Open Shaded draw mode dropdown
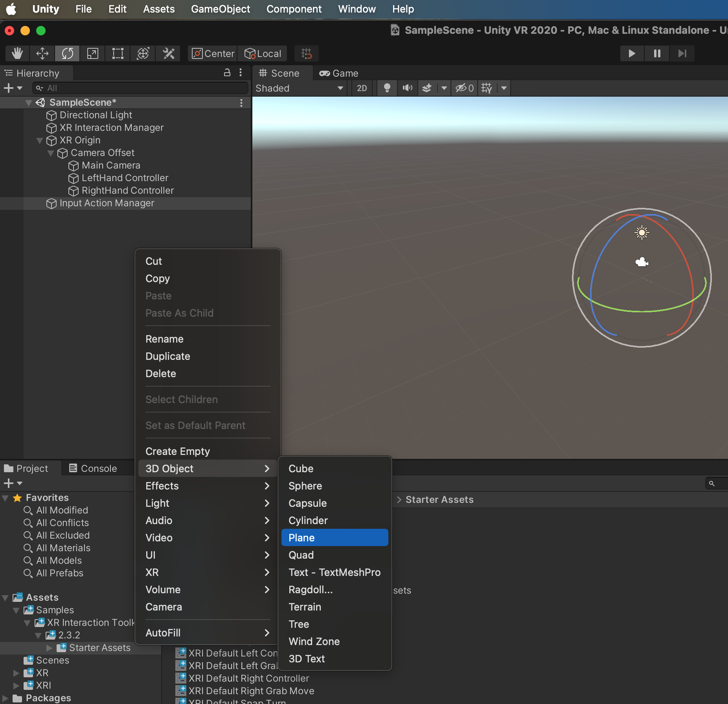728x704 pixels. point(300,88)
